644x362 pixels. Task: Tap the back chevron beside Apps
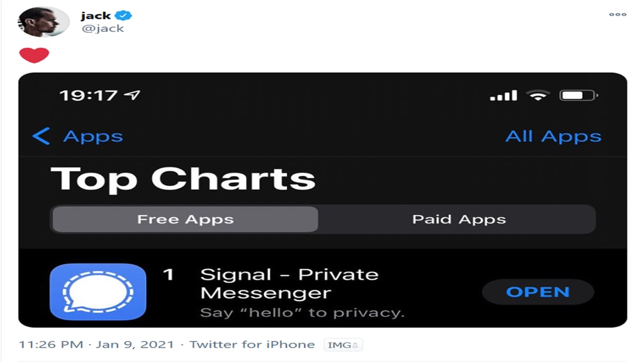pos(41,136)
